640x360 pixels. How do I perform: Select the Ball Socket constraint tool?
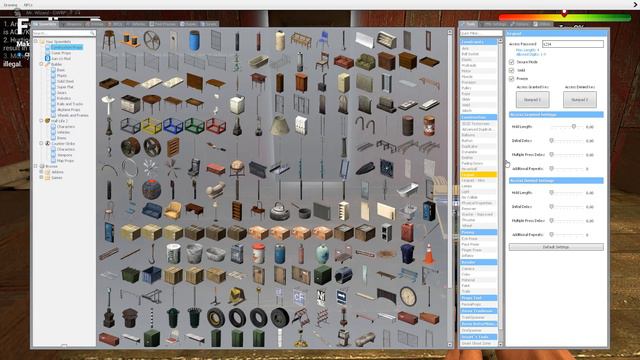coord(478,54)
